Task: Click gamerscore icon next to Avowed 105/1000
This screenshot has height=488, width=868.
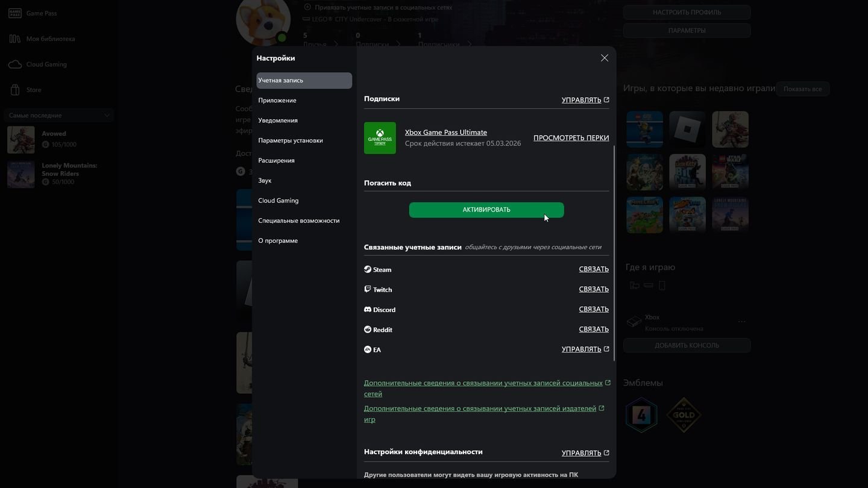Action: click(x=46, y=145)
